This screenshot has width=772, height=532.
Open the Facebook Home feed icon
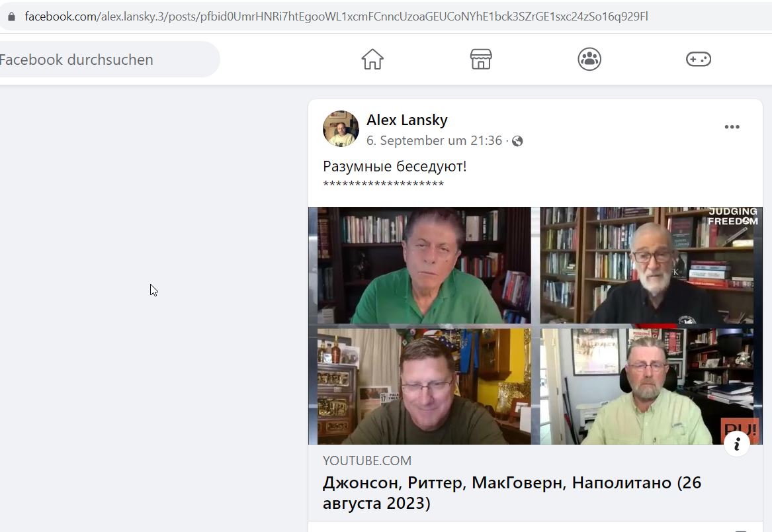coord(372,59)
